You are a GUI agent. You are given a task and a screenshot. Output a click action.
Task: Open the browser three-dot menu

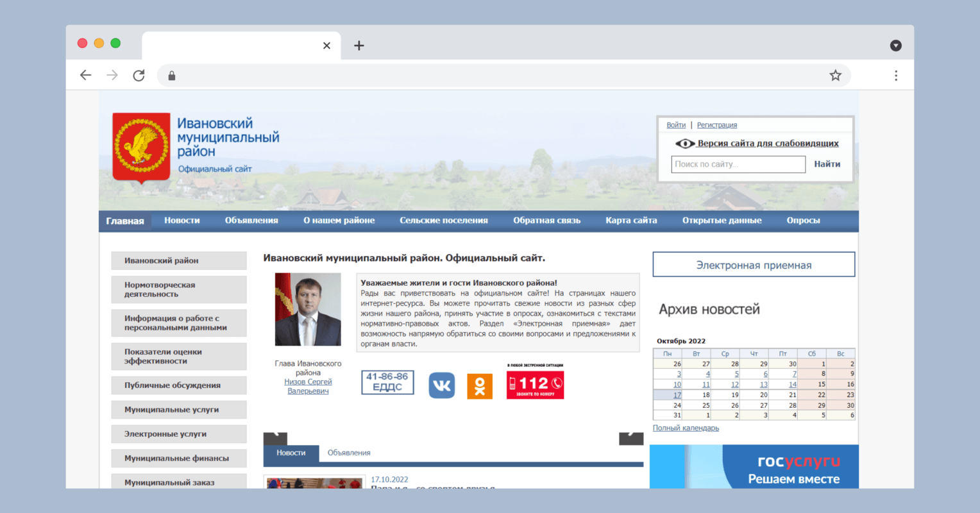pos(896,76)
